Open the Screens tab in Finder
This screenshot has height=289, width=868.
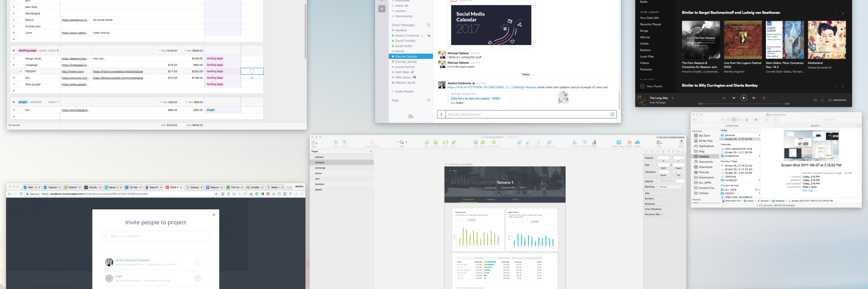[x=815, y=126]
